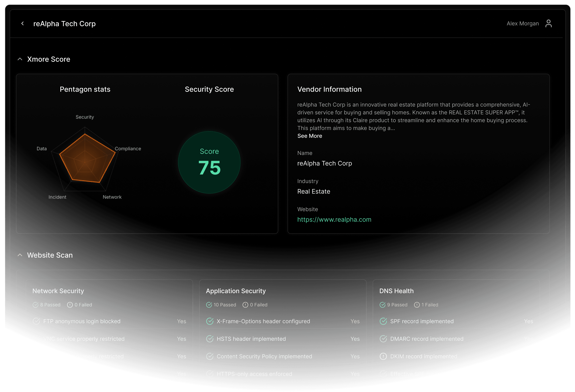Click check icon beside X-Frame-Options header configured
The image size is (575, 392).
210,321
